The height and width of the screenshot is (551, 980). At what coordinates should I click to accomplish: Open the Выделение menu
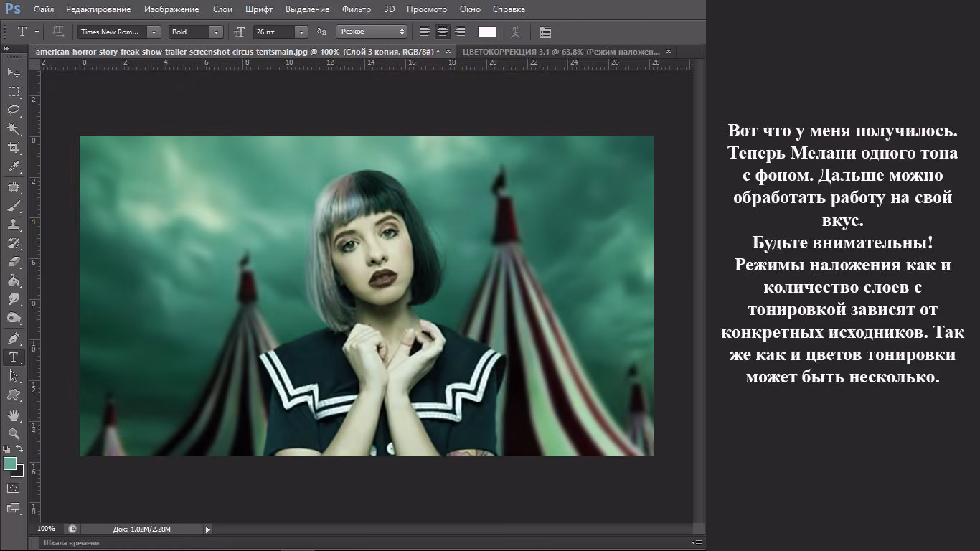(x=307, y=9)
